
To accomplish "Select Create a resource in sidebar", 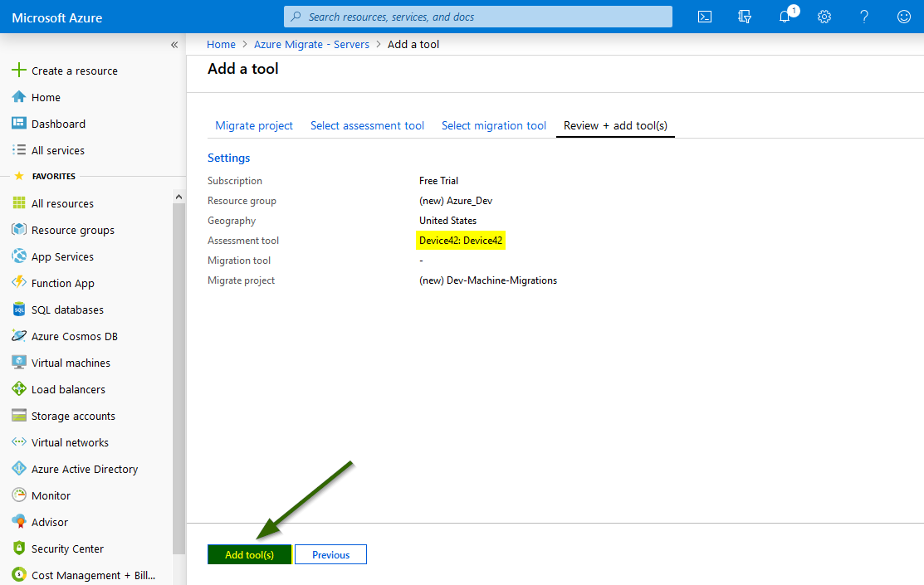I will click(x=74, y=71).
